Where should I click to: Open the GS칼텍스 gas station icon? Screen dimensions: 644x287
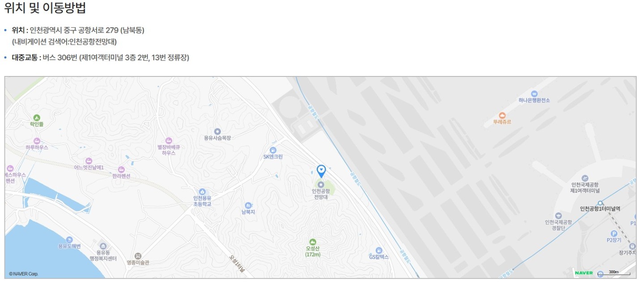[x=379, y=250]
